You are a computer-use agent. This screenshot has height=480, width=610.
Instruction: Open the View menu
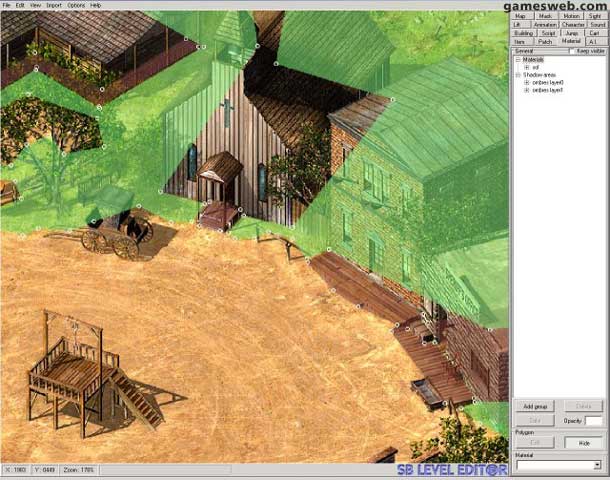point(35,5)
